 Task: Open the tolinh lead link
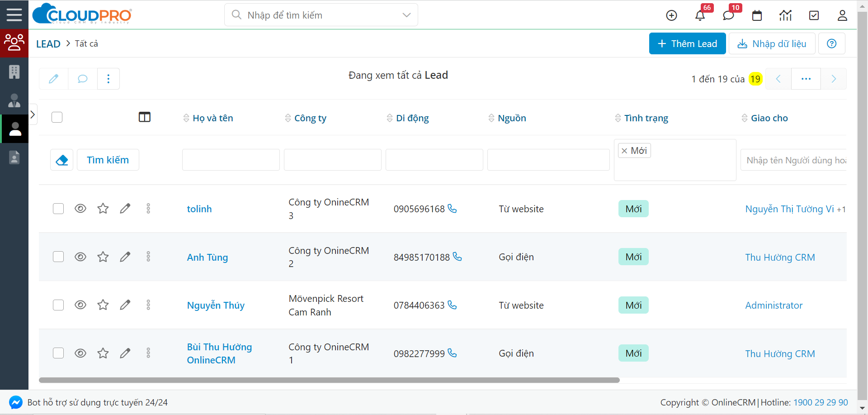(x=199, y=209)
